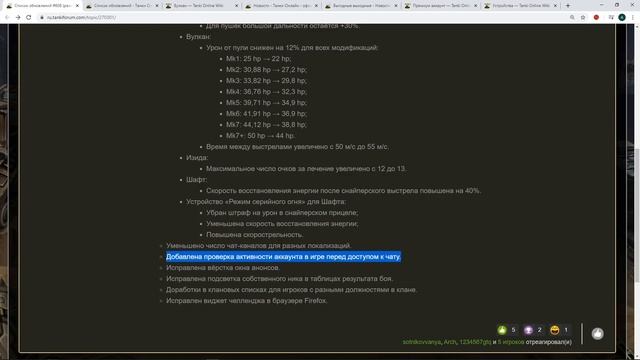Open the zoom magnifier icon in address bar
640x360 pixels.
click(572, 18)
